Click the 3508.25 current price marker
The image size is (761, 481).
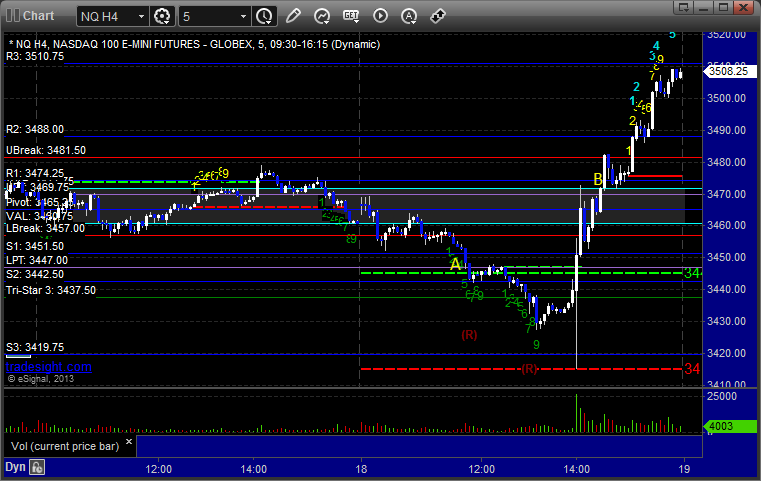(x=729, y=71)
